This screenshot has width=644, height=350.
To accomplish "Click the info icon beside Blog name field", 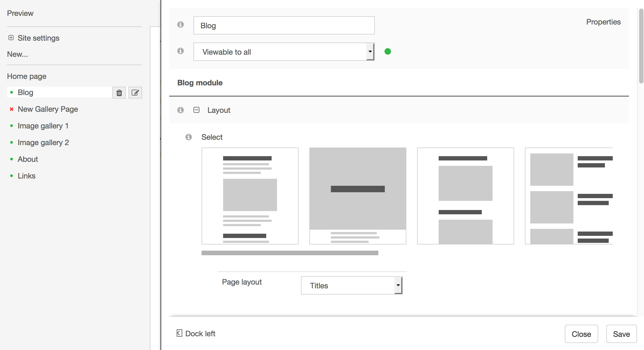I will (x=181, y=24).
